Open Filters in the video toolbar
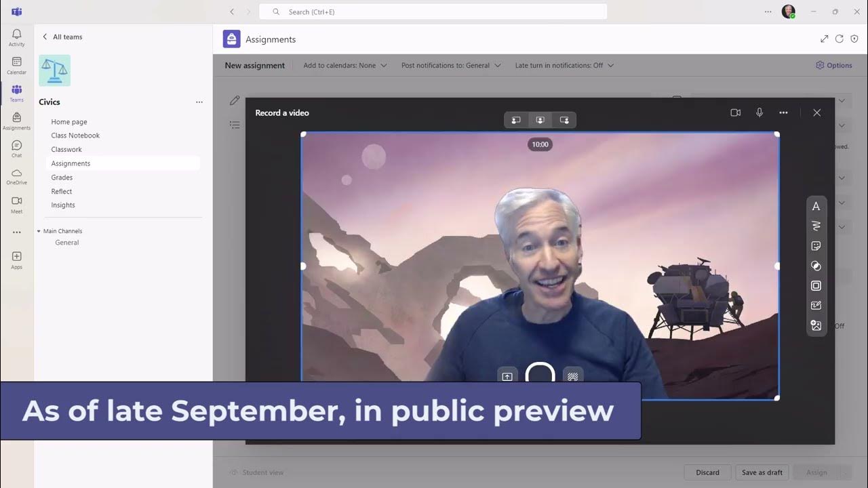 click(x=816, y=266)
